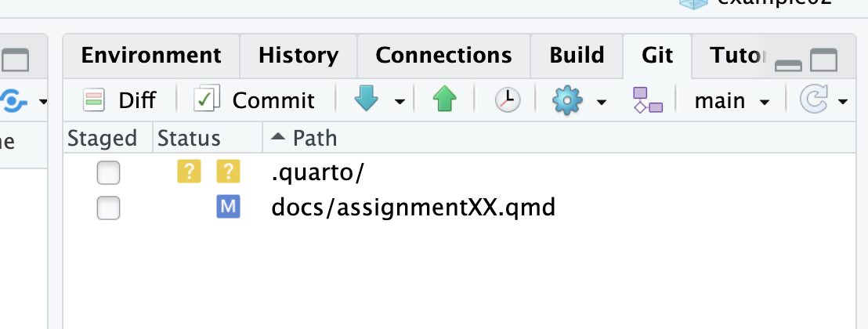Push commits with the green up arrow
This screenshot has height=329, width=868.
click(444, 100)
